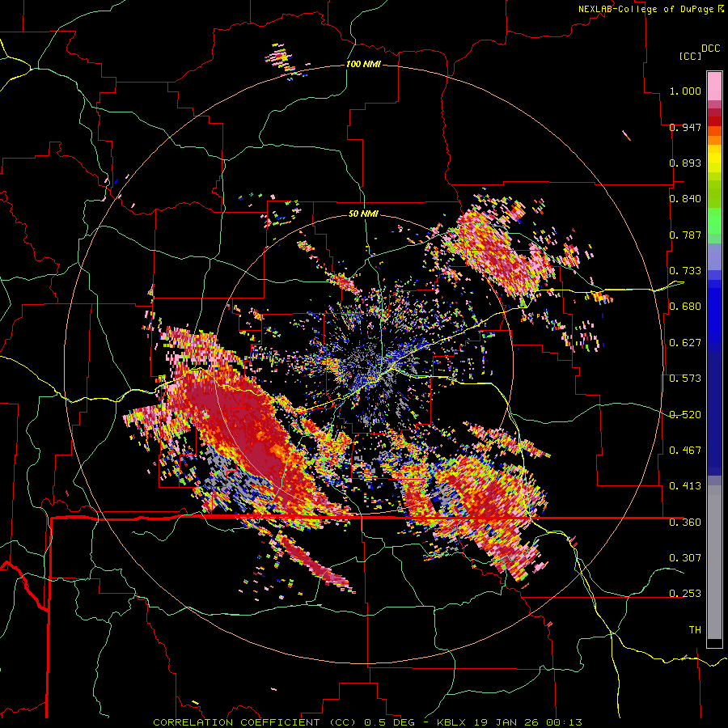Click the 0.840 legend value

685,199
